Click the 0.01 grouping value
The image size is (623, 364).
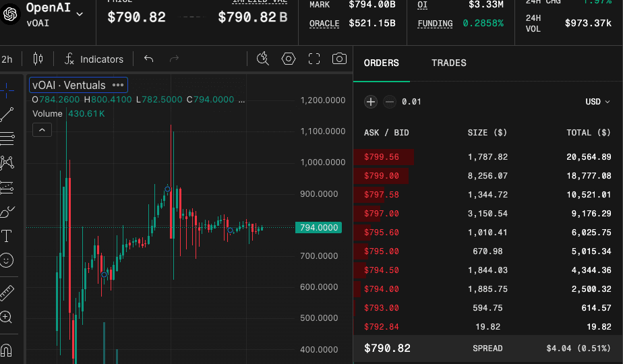411,102
